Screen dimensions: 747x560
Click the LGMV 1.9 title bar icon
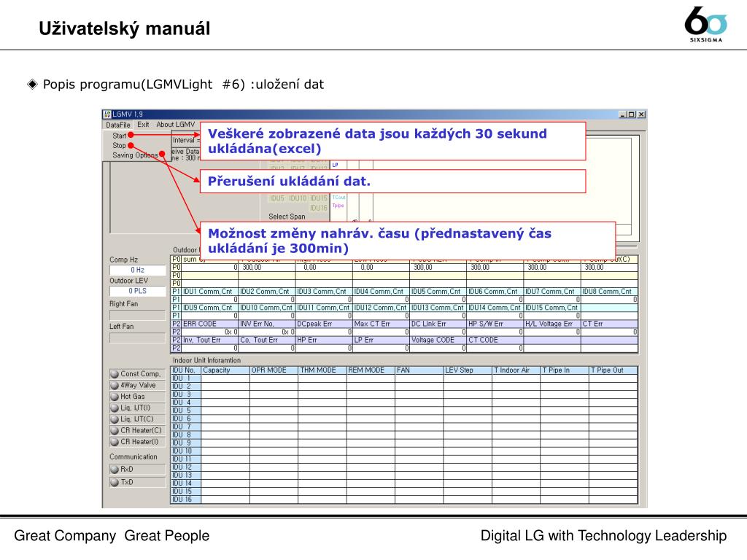click(107, 114)
